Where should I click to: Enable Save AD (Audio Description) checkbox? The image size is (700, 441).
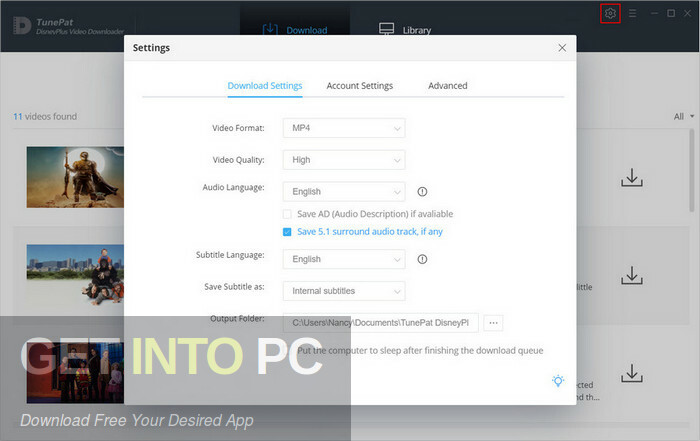(x=287, y=214)
